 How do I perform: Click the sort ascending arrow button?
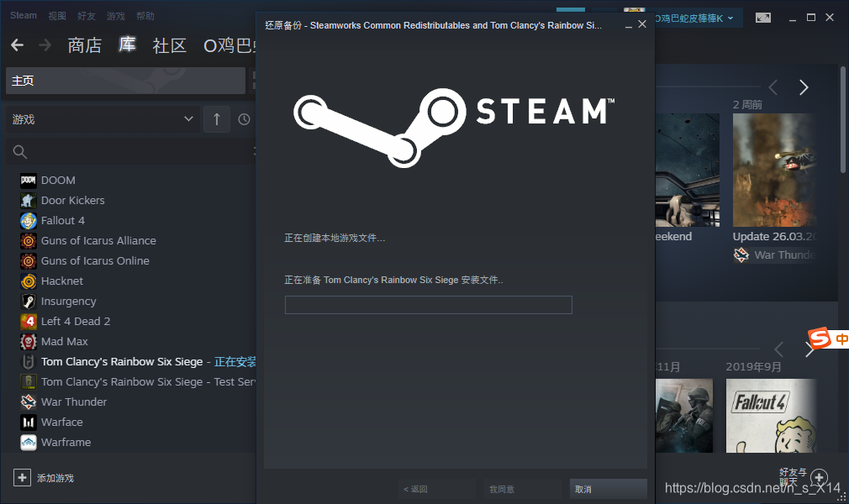(217, 119)
